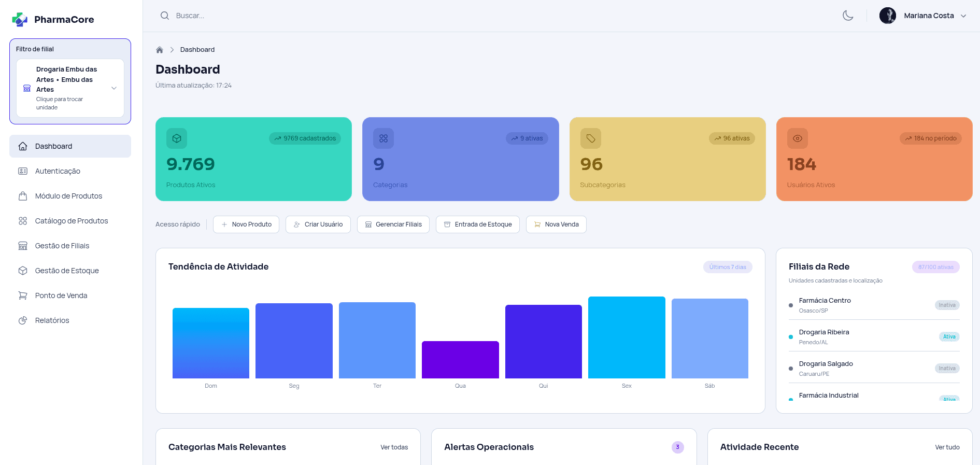Expand the Mariana Costa user menu chevron
980x465 pixels.
[963, 16]
